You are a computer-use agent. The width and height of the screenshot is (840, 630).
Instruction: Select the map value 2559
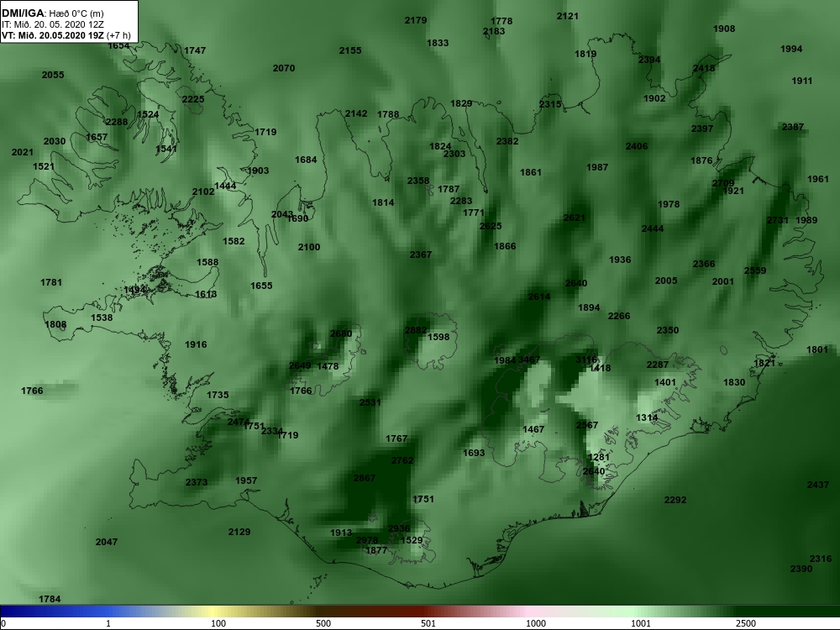click(755, 270)
